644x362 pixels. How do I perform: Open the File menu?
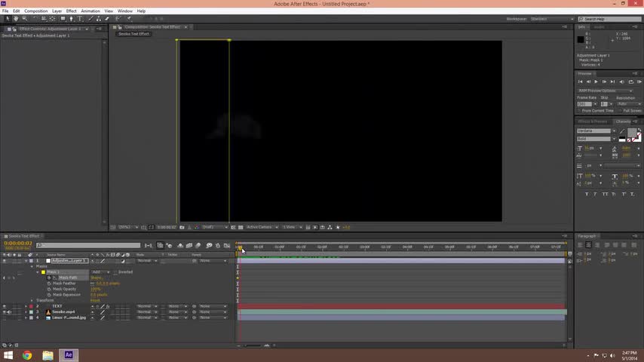tap(5, 11)
